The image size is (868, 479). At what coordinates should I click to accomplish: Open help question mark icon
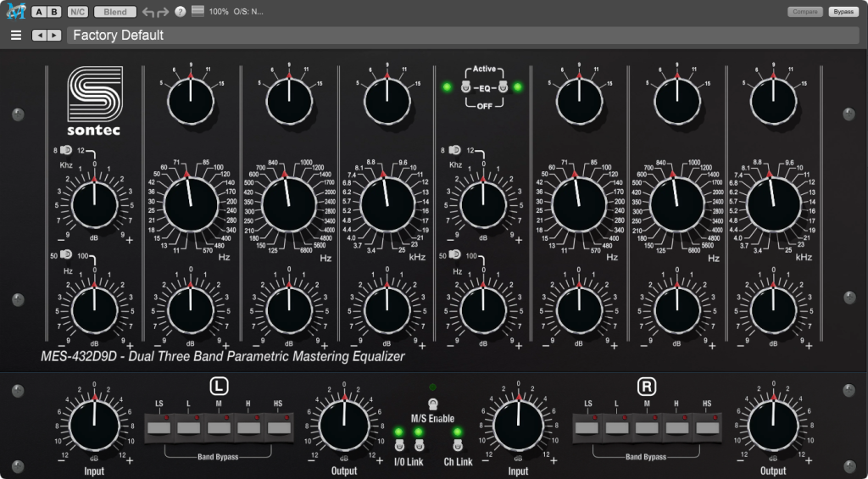(x=180, y=12)
